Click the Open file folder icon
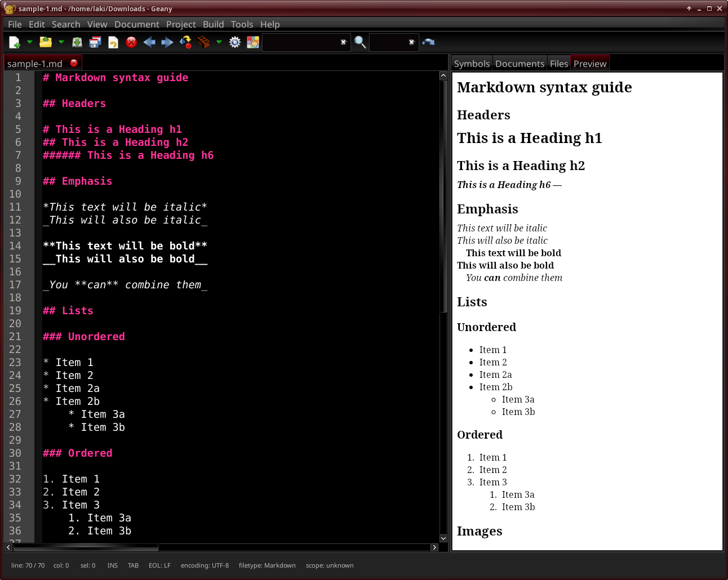The width and height of the screenshot is (728, 580). 46,42
